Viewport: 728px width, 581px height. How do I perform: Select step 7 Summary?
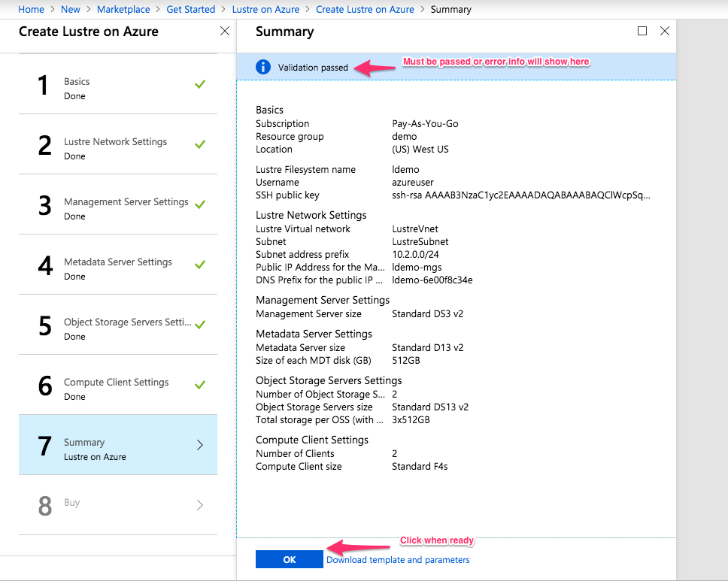tap(118, 444)
